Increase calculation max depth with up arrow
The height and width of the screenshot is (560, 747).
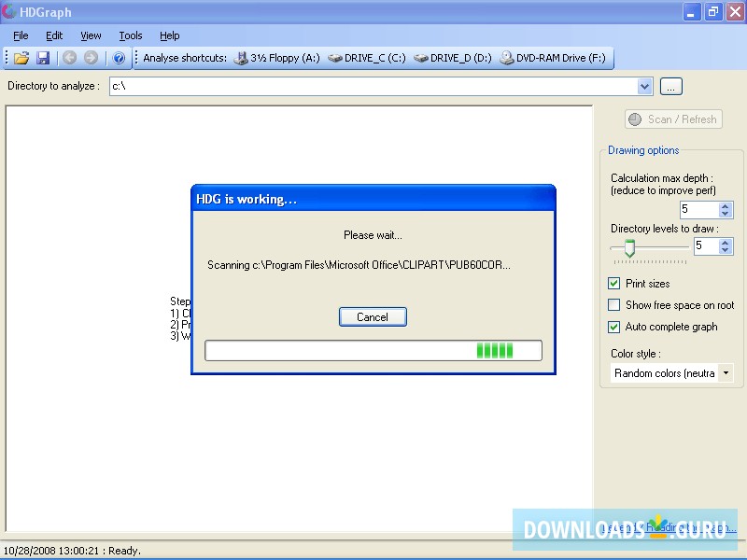pos(726,205)
